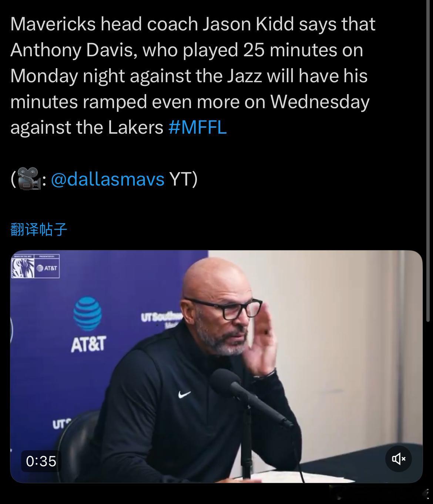Screen dimensions: 433x504
Task: Unmute the video with the speaker icon
Action: [399, 459]
